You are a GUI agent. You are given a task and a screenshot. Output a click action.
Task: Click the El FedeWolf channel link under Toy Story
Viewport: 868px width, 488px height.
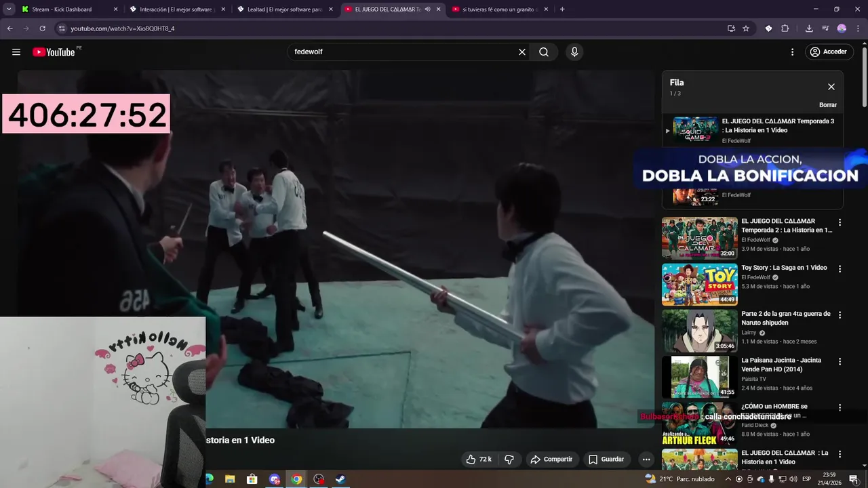[755, 277]
